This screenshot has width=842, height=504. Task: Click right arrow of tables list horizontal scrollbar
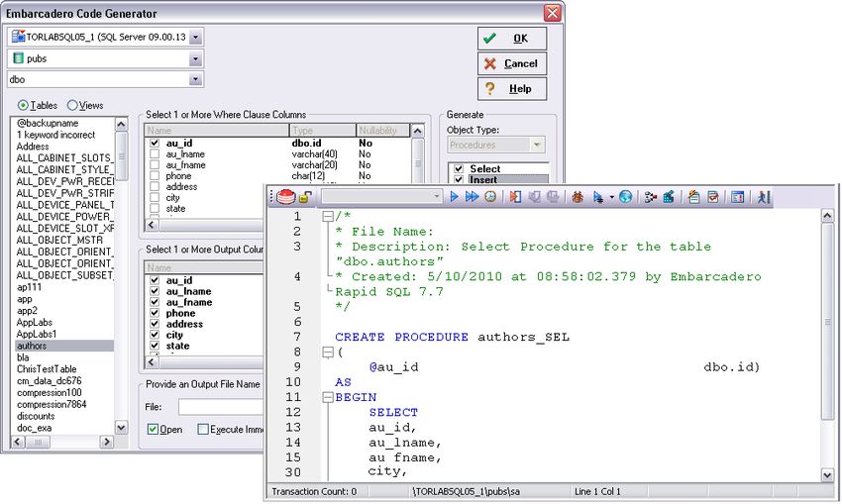(x=107, y=442)
